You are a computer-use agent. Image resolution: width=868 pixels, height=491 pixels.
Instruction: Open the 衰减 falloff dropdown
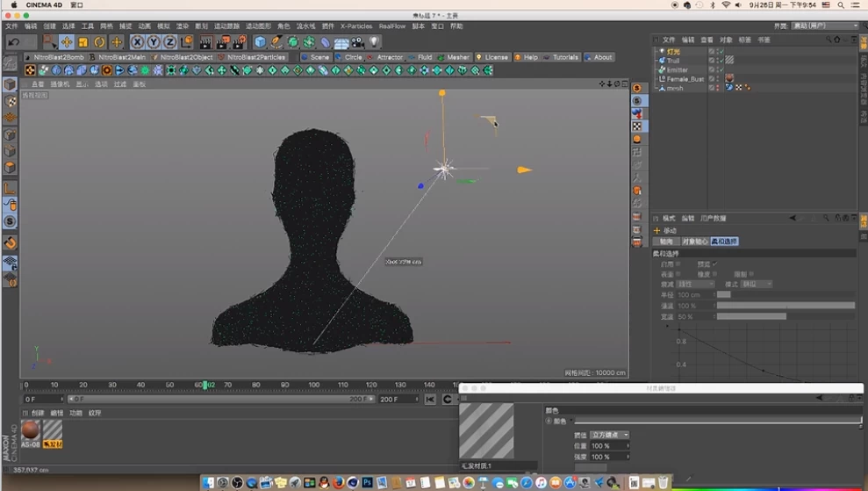click(695, 285)
